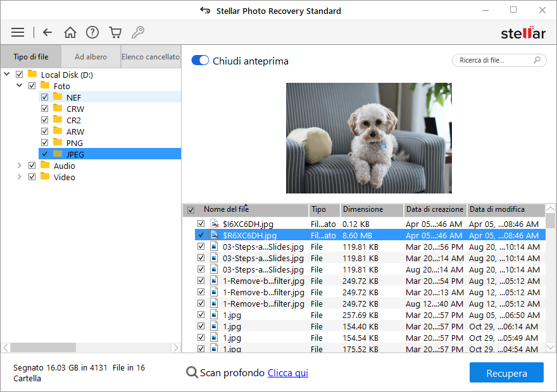Viewport: 557px width, 392px height.
Task: Click the Foto folder icon
Action: tap(45, 85)
